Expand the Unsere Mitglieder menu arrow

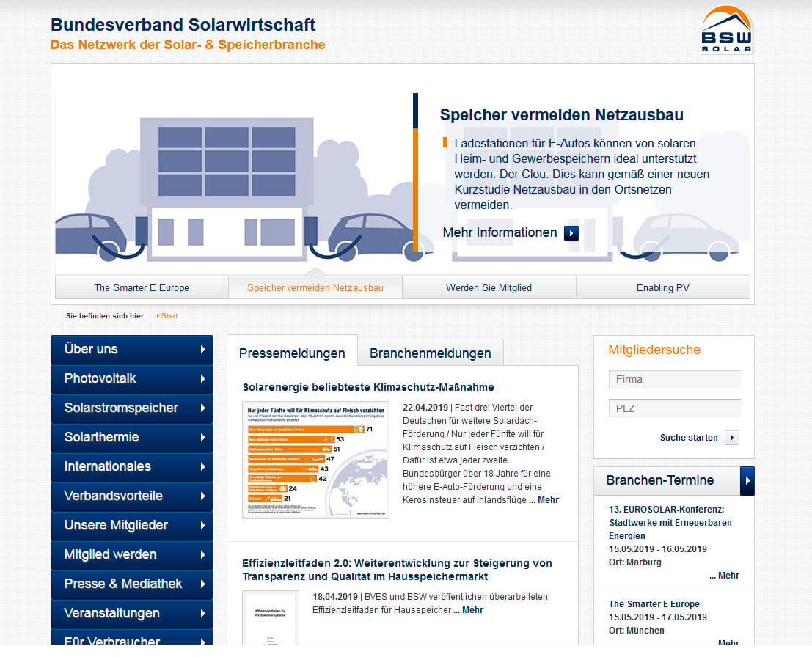pyautogui.click(x=203, y=525)
